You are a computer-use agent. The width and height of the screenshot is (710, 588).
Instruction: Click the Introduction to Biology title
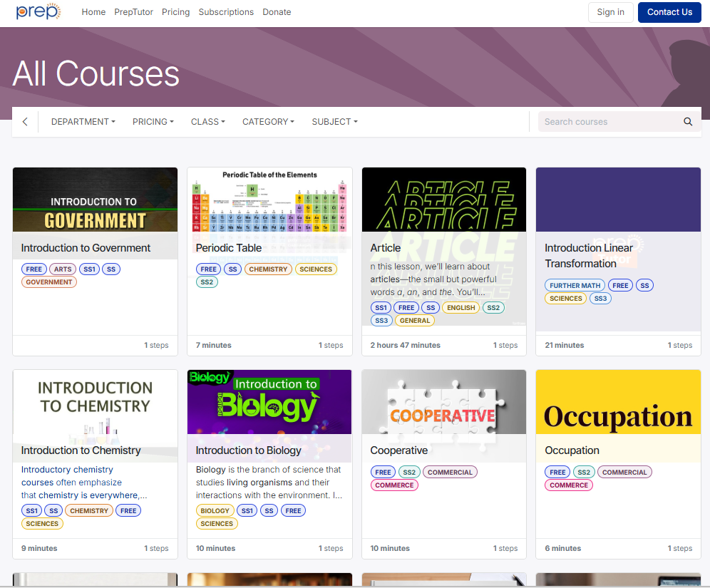click(x=248, y=450)
